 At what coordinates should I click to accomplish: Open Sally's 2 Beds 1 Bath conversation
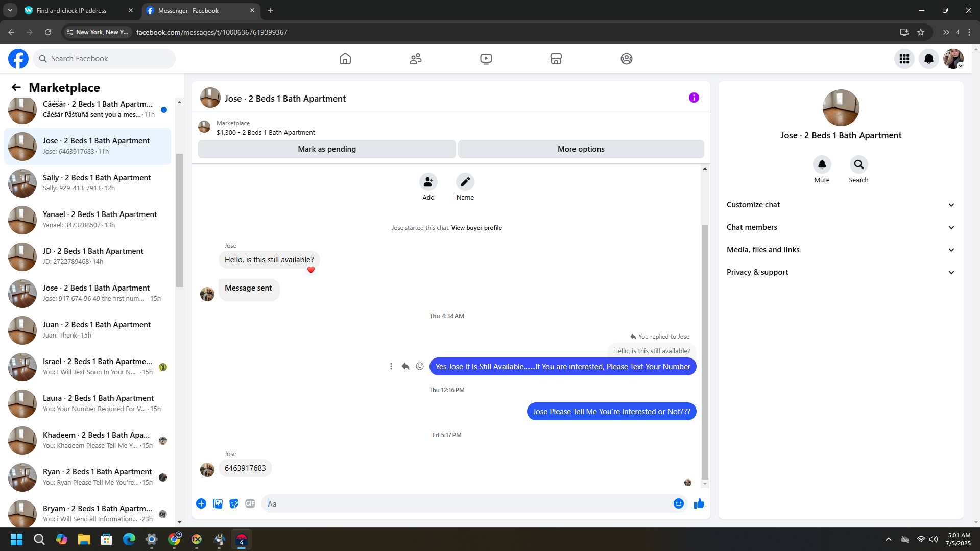tap(88, 183)
